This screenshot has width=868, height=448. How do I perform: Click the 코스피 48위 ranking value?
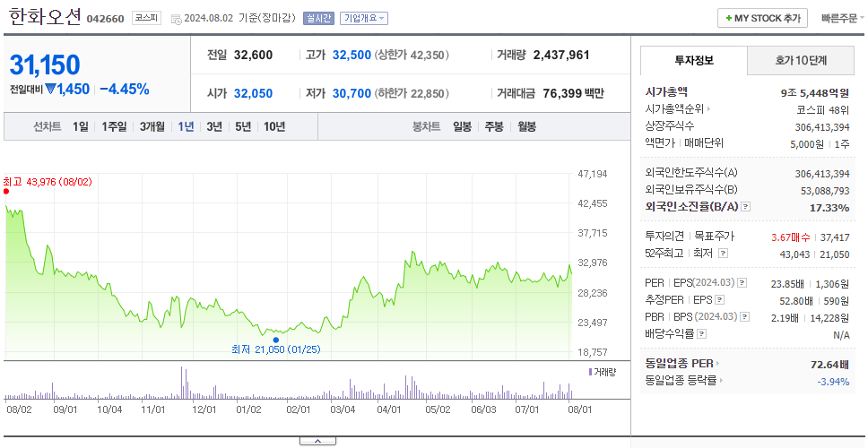tap(823, 109)
